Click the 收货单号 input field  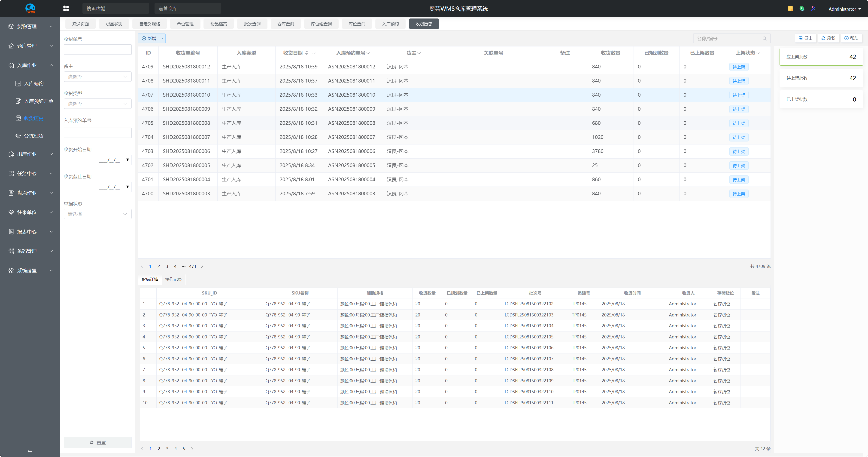click(97, 49)
